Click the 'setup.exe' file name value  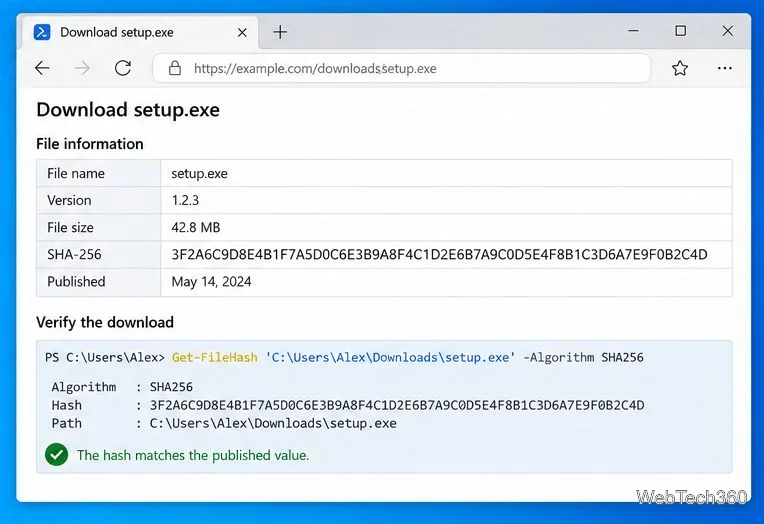coord(199,174)
